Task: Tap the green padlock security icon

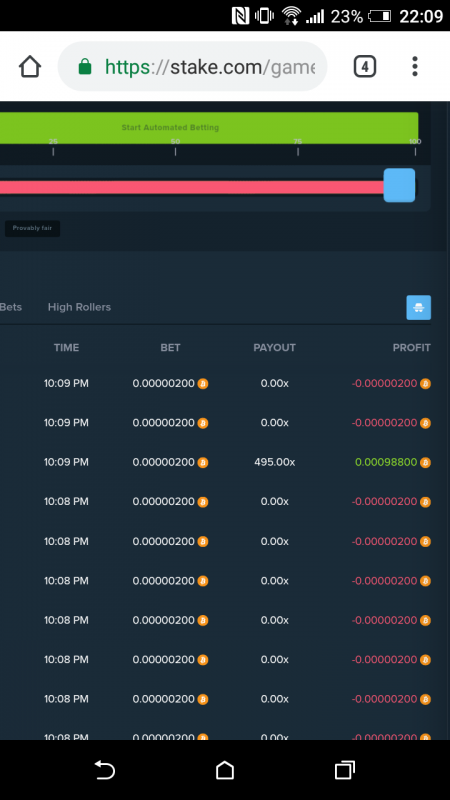Action: (x=85, y=66)
